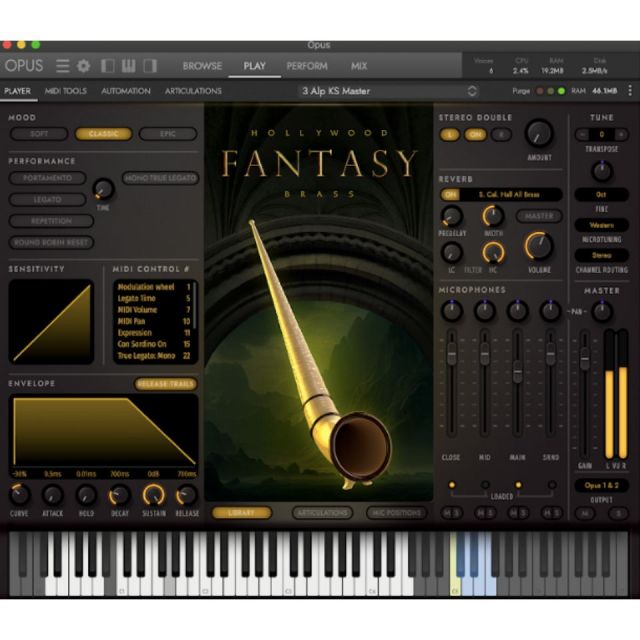The width and height of the screenshot is (640, 640).
Task: Enable the Legato performance button
Action: coord(47,200)
